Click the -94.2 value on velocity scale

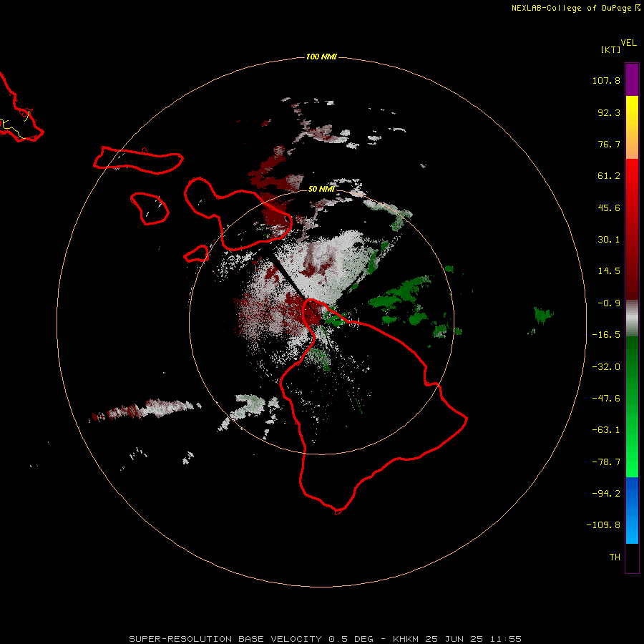tap(606, 493)
